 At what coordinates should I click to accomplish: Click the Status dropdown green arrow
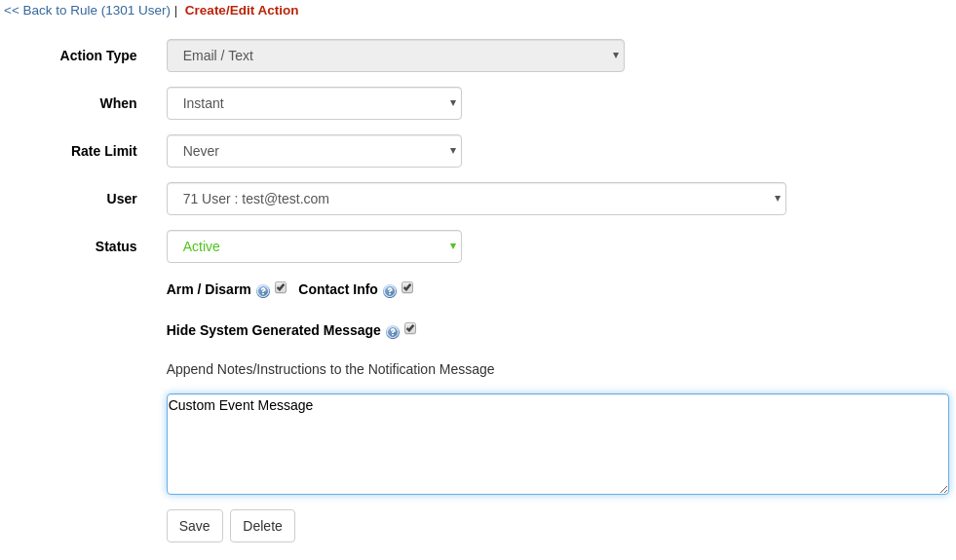click(x=453, y=246)
